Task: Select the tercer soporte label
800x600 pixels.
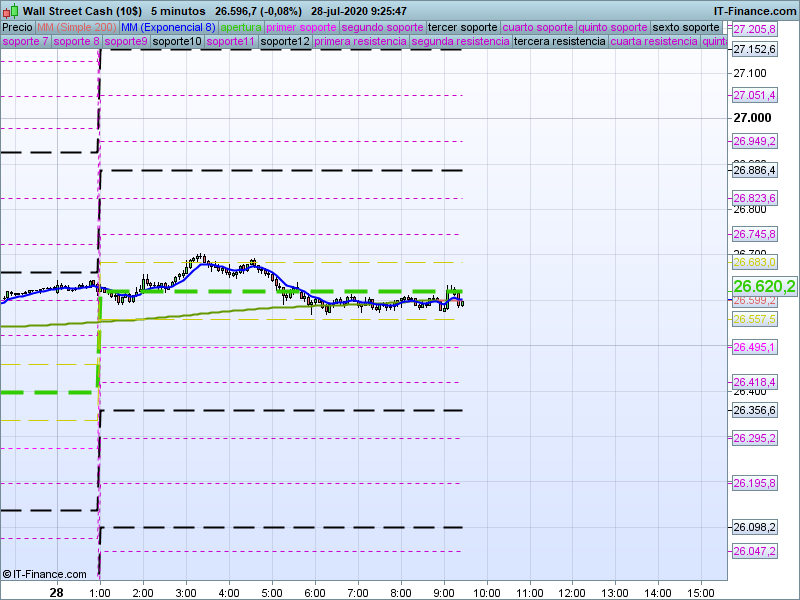Action: [x=462, y=27]
